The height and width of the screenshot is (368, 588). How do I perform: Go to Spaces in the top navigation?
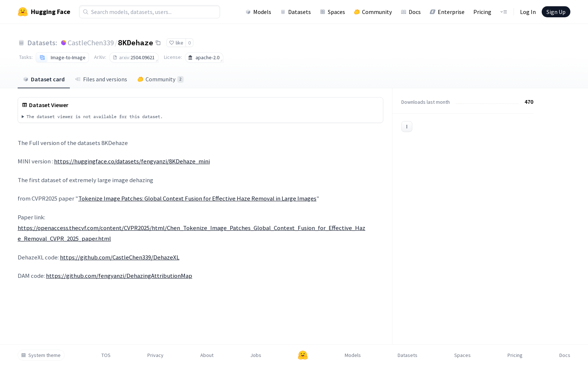pos(333,12)
